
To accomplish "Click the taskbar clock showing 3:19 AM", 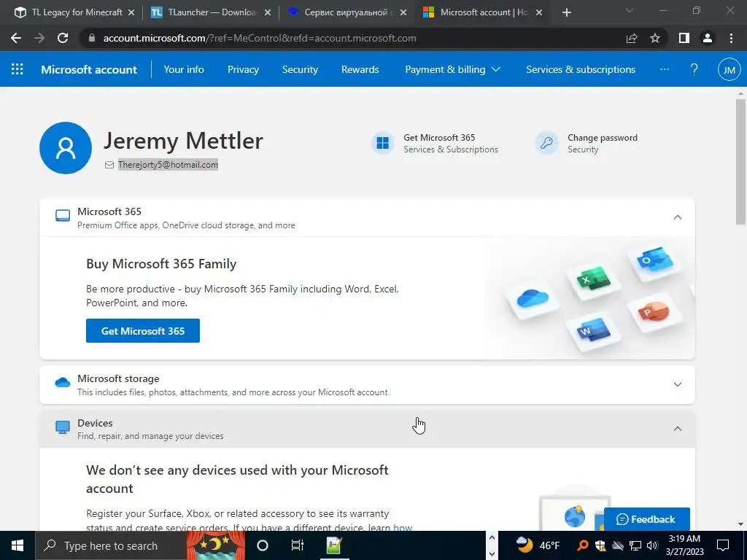I will [684, 545].
